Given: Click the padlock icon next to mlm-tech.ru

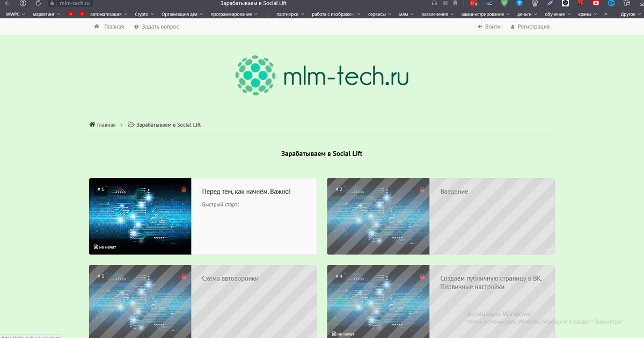Looking at the screenshot, I should [53, 3].
